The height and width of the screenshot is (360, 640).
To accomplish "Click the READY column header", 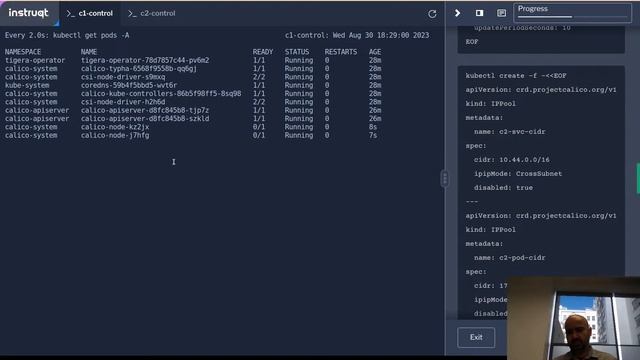I will 263,52.
